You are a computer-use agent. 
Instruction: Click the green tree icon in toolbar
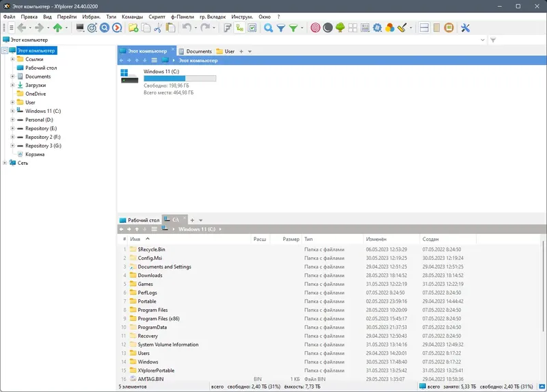pos(340,27)
